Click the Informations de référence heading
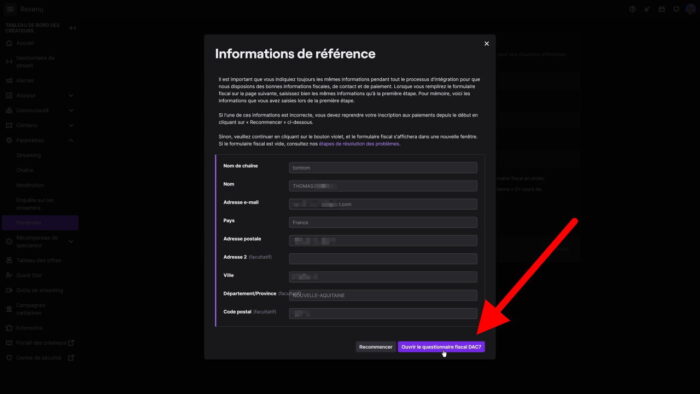The width and height of the screenshot is (700, 394). [x=295, y=54]
